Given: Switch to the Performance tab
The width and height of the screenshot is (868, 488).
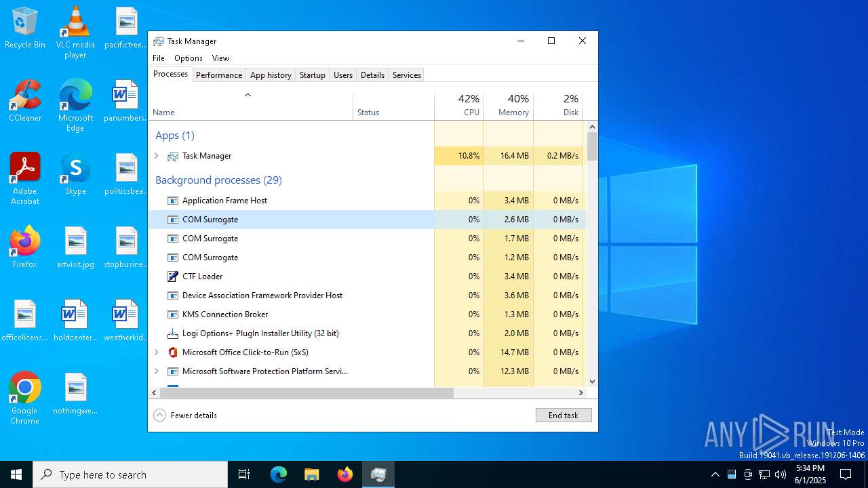Looking at the screenshot, I should pyautogui.click(x=219, y=75).
